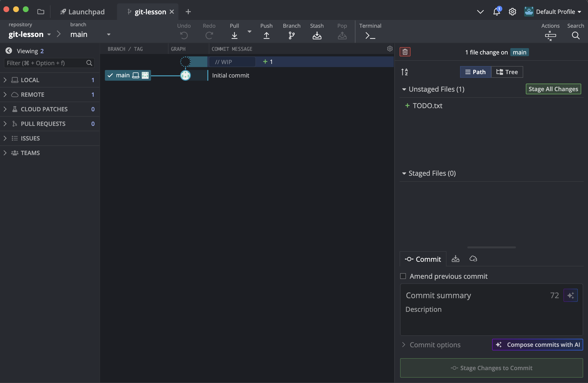Open the stash tab beside Commit

(x=455, y=259)
